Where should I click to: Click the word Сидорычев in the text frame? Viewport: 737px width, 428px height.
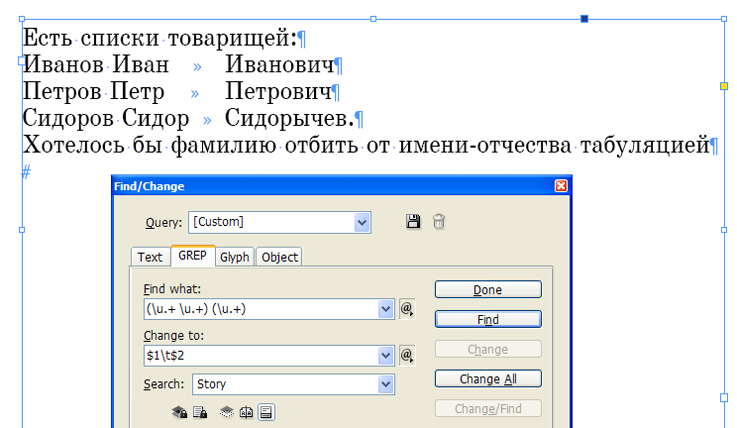pyautogui.click(x=286, y=118)
